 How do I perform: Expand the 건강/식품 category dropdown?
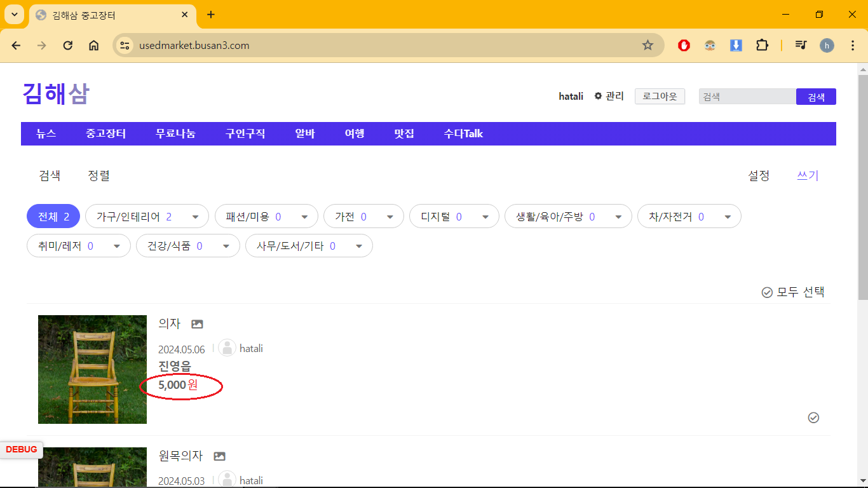pyautogui.click(x=227, y=246)
